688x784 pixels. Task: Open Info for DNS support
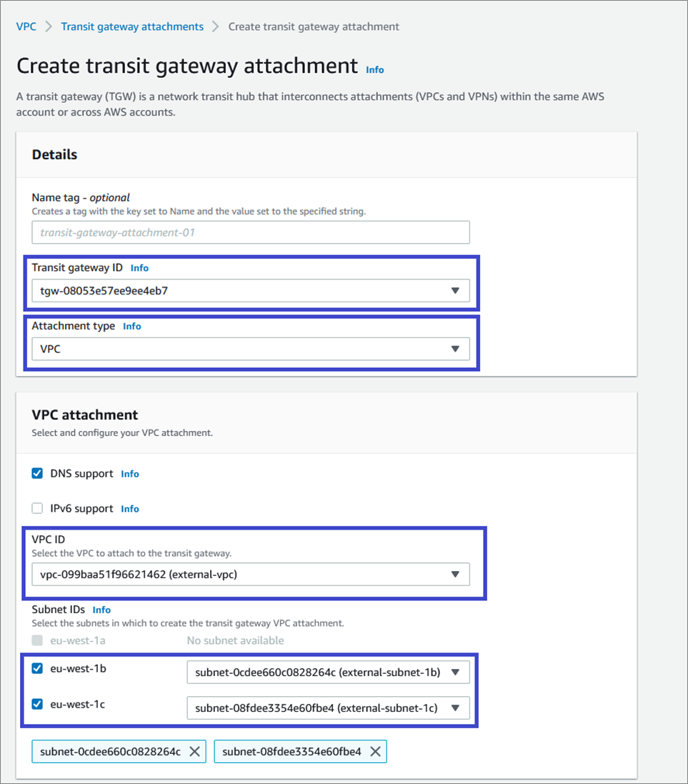click(x=130, y=474)
